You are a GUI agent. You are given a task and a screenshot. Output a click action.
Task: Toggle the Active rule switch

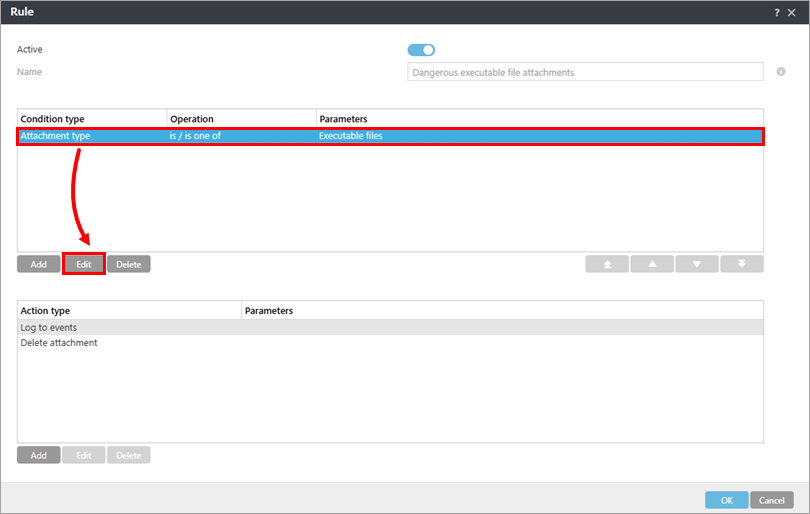pyautogui.click(x=421, y=50)
